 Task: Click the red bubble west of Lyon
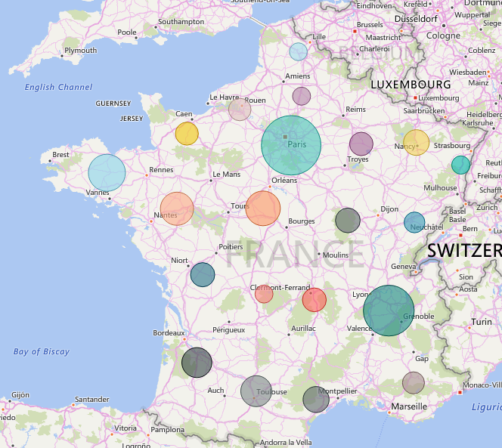(x=315, y=300)
